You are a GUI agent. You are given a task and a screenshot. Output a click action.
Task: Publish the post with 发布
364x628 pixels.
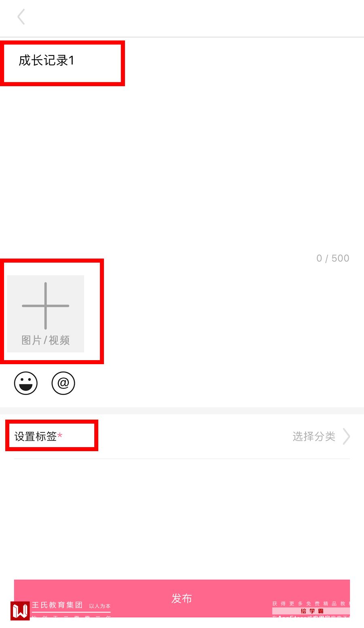click(x=182, y=598)
